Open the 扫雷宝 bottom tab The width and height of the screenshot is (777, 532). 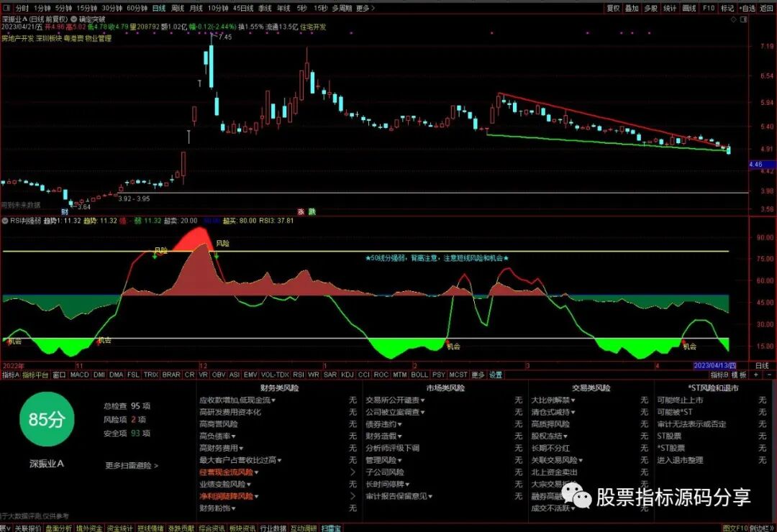[x=330, y=528]
